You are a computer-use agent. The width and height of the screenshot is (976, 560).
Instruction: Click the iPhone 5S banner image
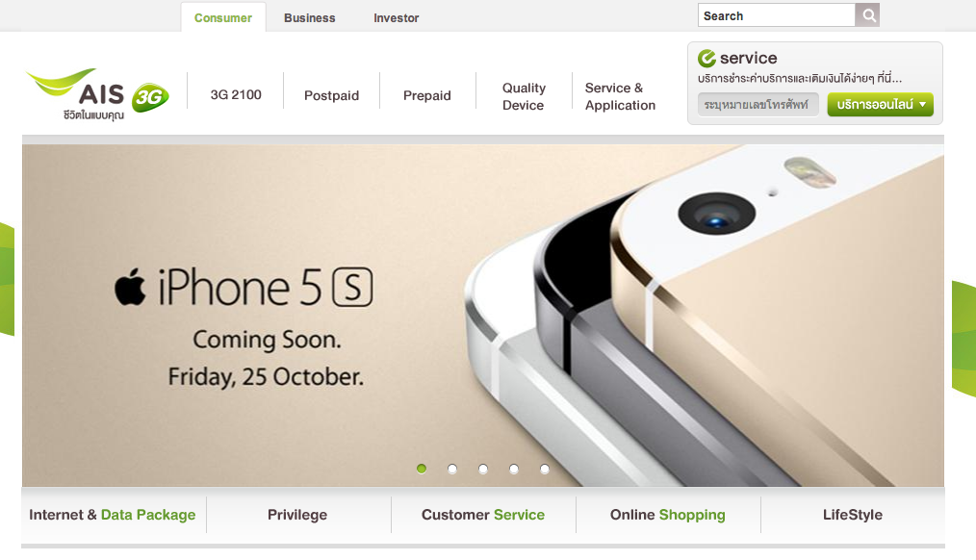483,316
